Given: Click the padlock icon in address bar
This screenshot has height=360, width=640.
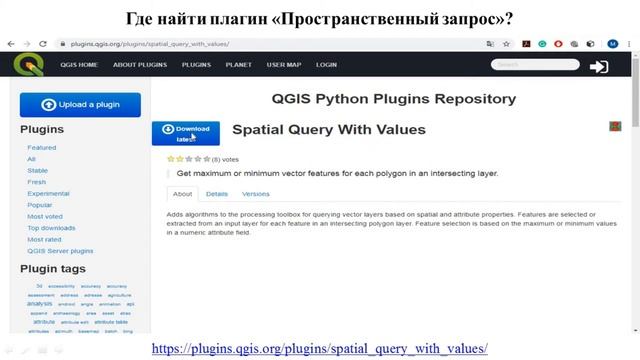Looking at the screenshot, I should click(62, 44).
